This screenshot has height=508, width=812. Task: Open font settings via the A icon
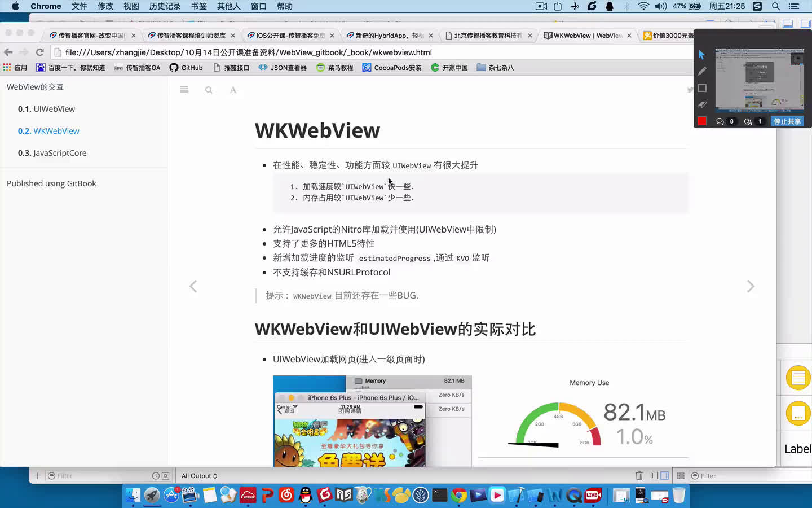(x=233, y=90)
